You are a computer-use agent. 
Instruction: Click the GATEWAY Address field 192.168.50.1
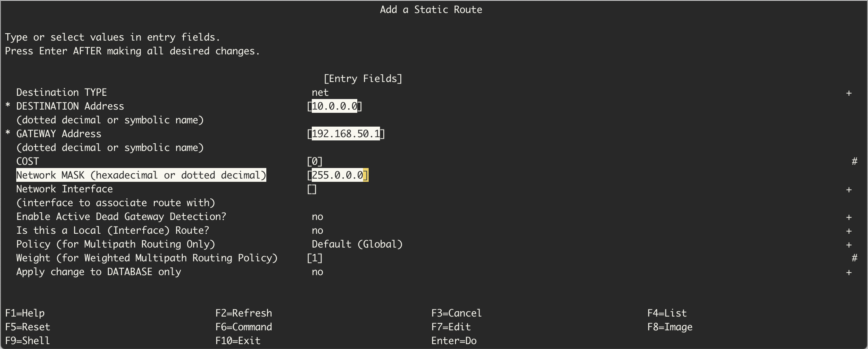point(346,134)
